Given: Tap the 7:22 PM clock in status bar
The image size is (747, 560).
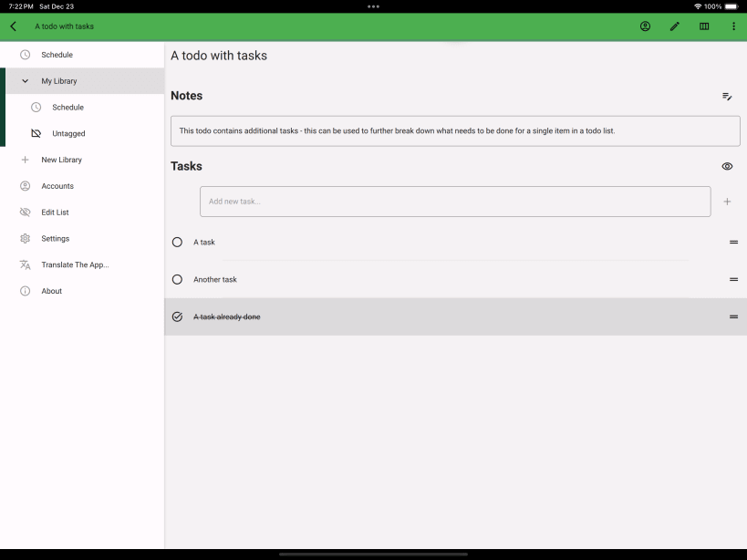Looking at the screenshot, I should pyautogui.click(x=21, y=6).
